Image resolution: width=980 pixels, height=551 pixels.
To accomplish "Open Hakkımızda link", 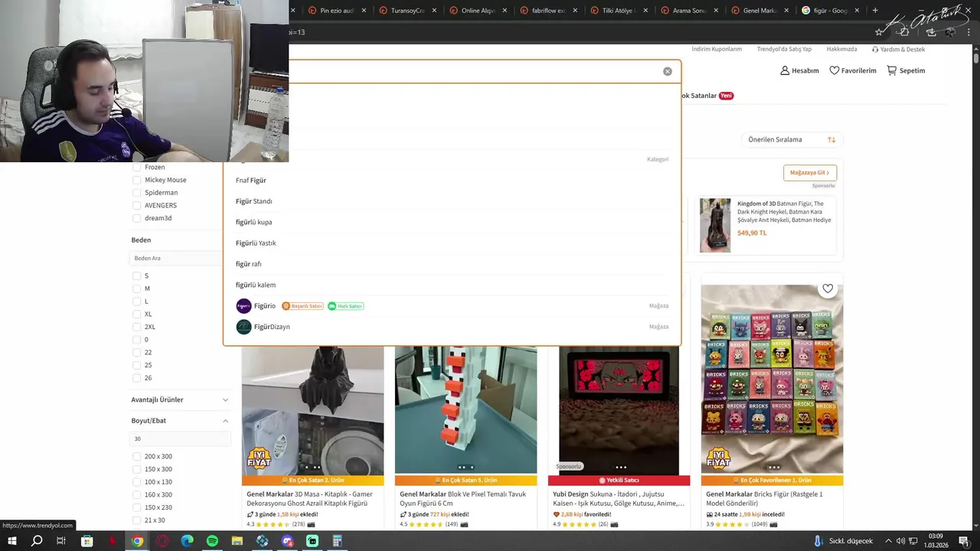I will pyautogui.click(x=841, y=49).
